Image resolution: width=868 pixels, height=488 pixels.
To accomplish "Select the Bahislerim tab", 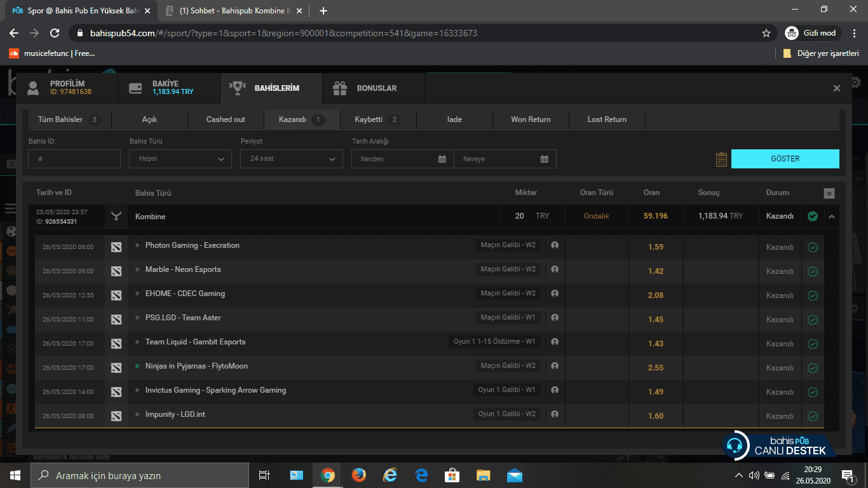I will pyautogui.click(x=271, y=88).
